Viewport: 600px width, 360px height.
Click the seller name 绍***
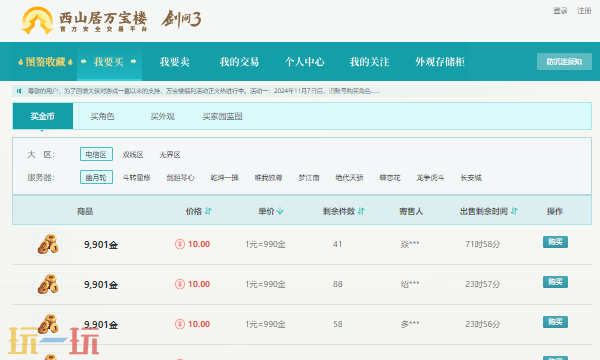coord(410,284)
